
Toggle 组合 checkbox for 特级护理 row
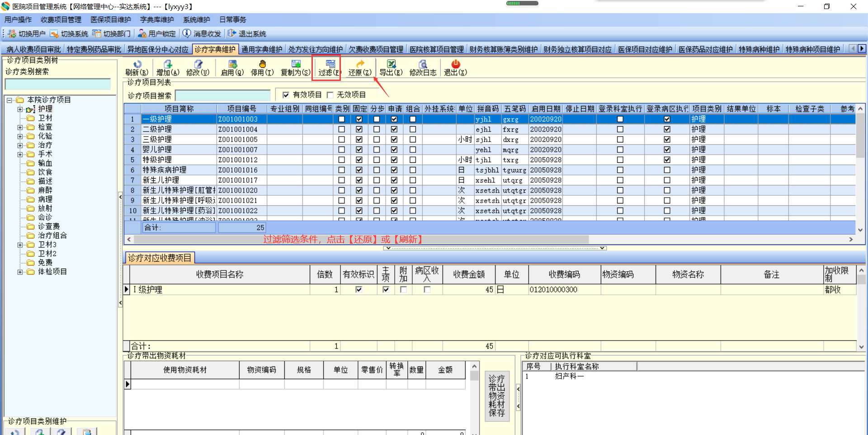[x=413, y=160]
